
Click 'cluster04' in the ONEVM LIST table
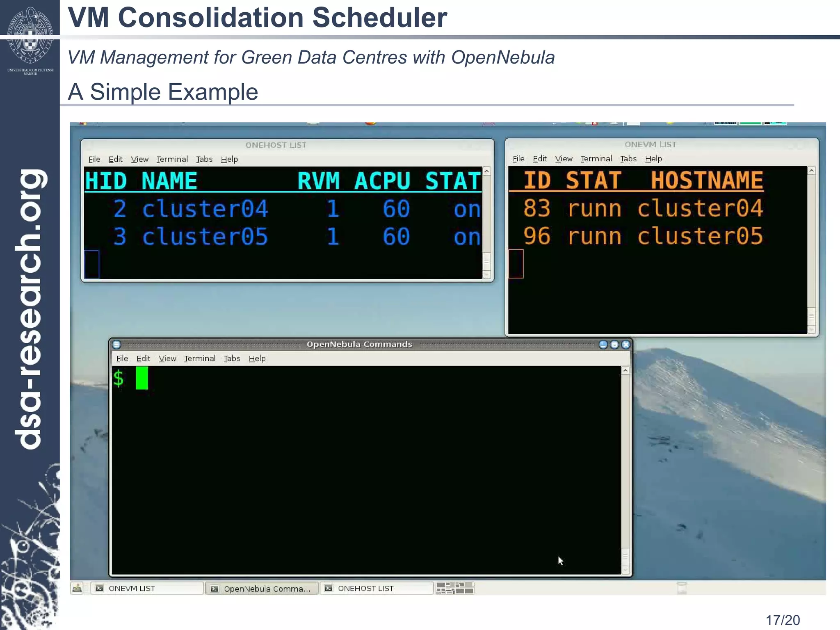coord(700,208)
